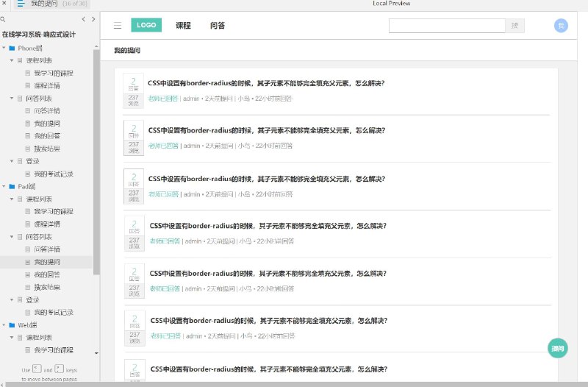The height and width of the screenshot is (387, 588).
Task: Go to previous page with left arrow
Action: [x=83, y=19]
